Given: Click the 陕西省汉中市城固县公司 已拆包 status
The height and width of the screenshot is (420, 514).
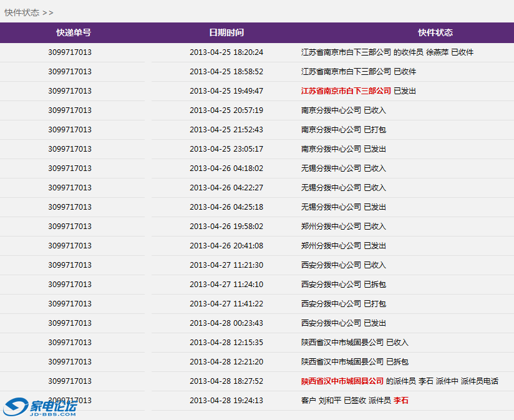Looking at the screenshot, I should [x=354, y=362].
